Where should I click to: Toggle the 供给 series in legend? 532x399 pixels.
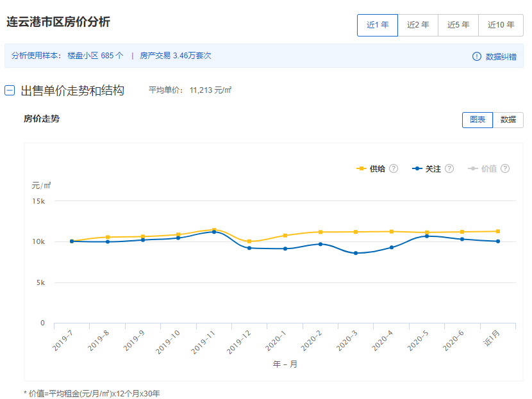371,168
